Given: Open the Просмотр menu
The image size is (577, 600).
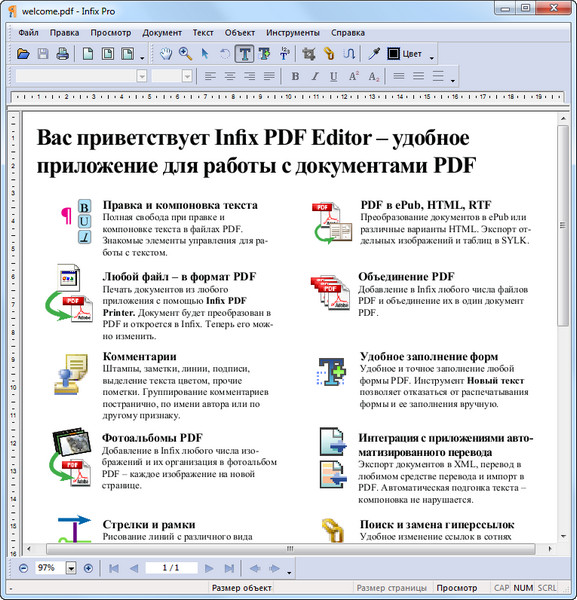Looking at the screenshot, I should pyautogui.click(x=111, y=33).
